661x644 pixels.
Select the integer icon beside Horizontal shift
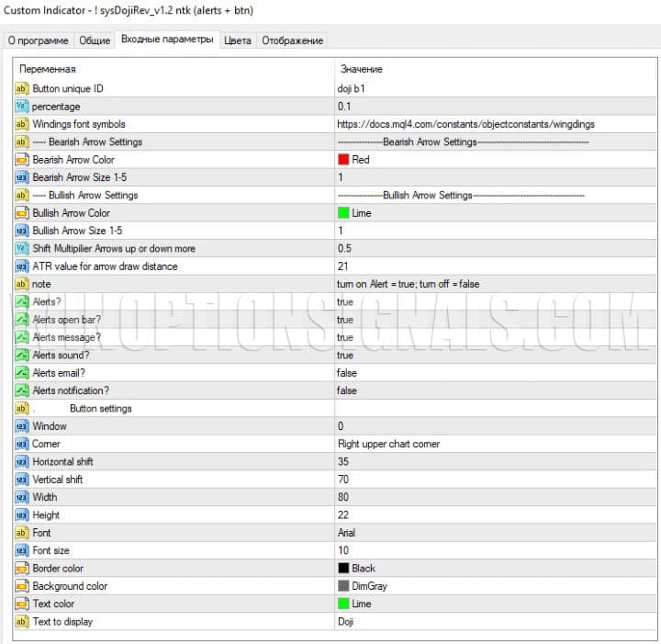click(x=22, y=462)
